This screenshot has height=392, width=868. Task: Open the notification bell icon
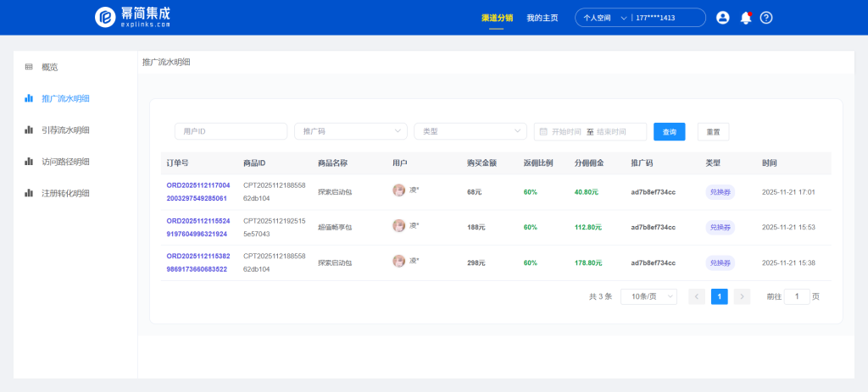[745, 18]
